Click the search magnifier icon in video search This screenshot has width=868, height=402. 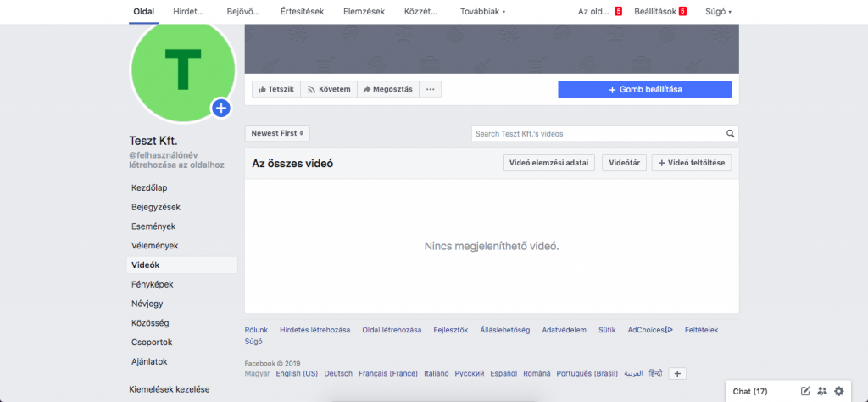click(730, 133)
